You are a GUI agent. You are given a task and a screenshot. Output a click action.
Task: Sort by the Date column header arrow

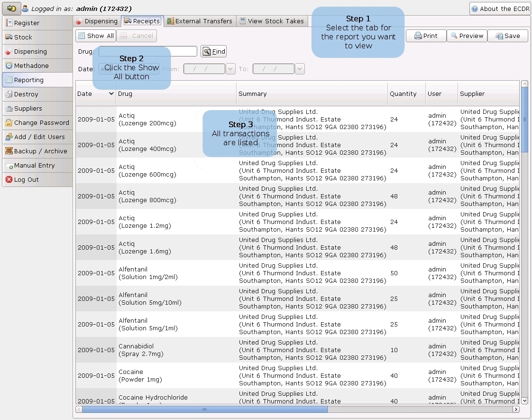click(x=111, y=93)
